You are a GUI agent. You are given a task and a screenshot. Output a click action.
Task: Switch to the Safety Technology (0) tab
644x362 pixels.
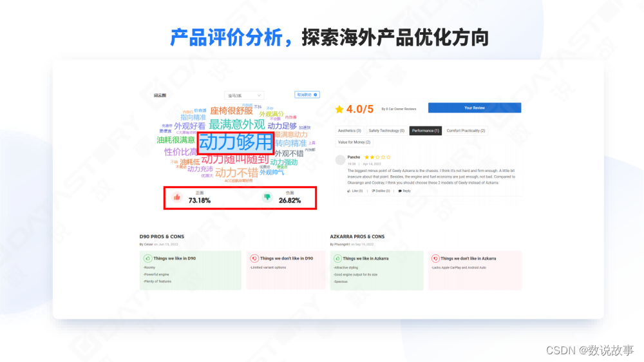386,131
